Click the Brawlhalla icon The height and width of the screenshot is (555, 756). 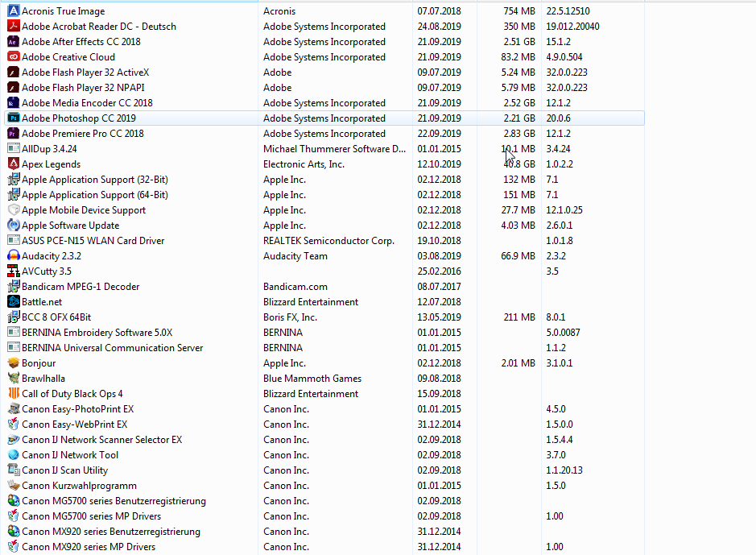pos(14,379)
